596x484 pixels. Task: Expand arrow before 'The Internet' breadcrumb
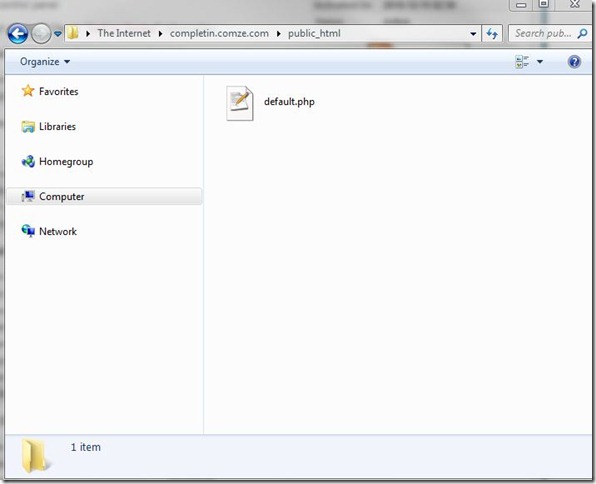(88, 34)
